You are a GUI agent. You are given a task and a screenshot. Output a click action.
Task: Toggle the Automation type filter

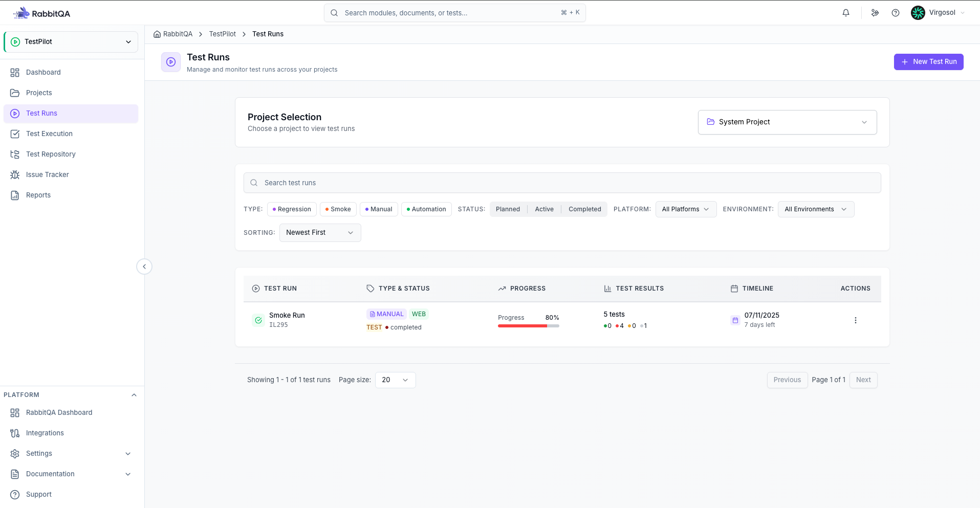[x=426, y=209]
